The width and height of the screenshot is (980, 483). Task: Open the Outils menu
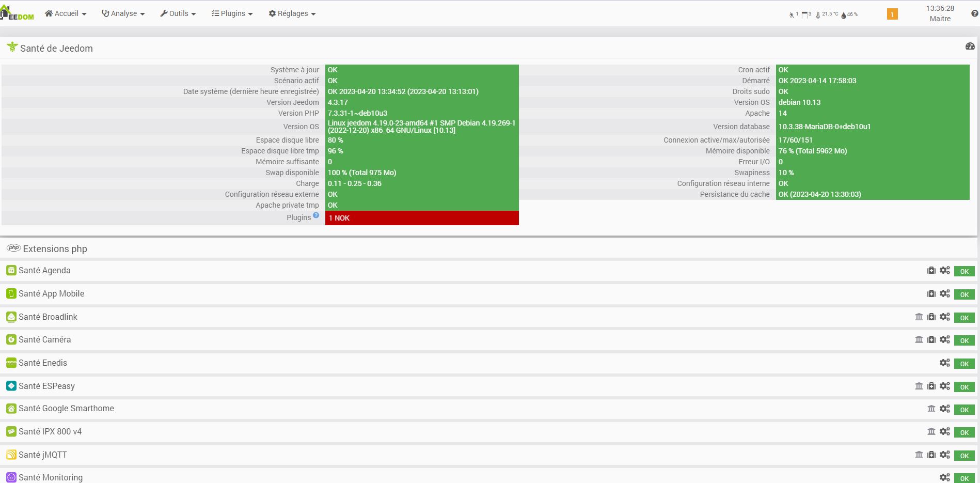coord(178,13)
